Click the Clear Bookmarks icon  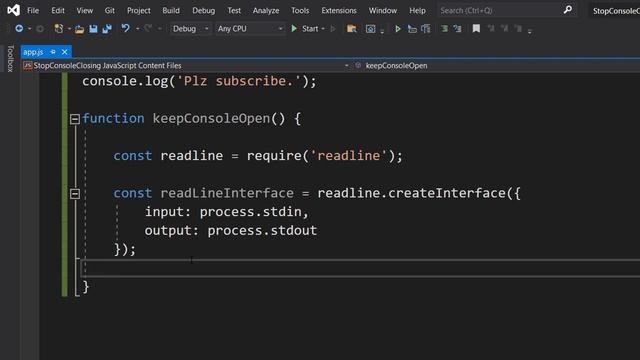pos(518,28)
